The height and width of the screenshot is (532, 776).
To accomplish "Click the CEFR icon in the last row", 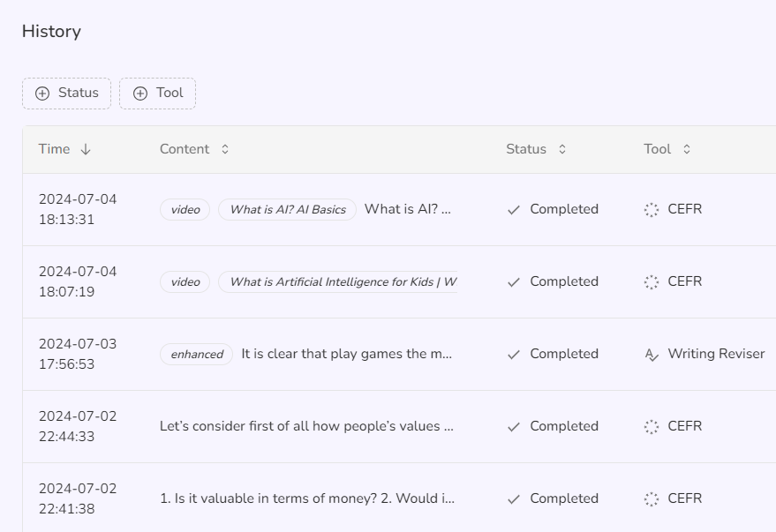I will pyautogui.click(x=652, y=499).
